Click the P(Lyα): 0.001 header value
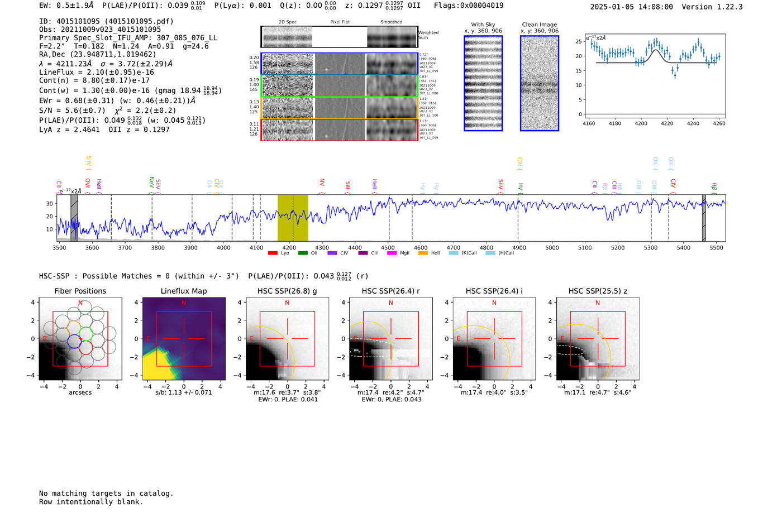Screen dimensions: 782x532 tap(243, 6)
